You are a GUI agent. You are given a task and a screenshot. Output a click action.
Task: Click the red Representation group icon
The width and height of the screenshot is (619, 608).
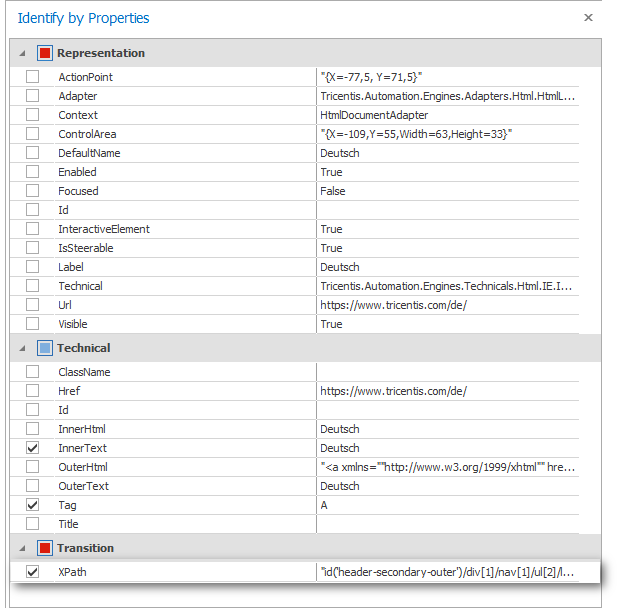tap(44, 53)
